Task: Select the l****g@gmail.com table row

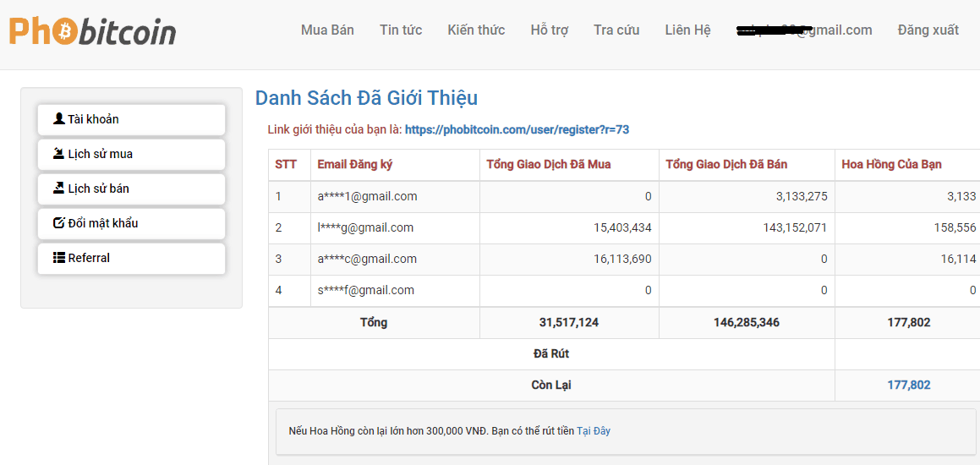Action: pos(365,227)
